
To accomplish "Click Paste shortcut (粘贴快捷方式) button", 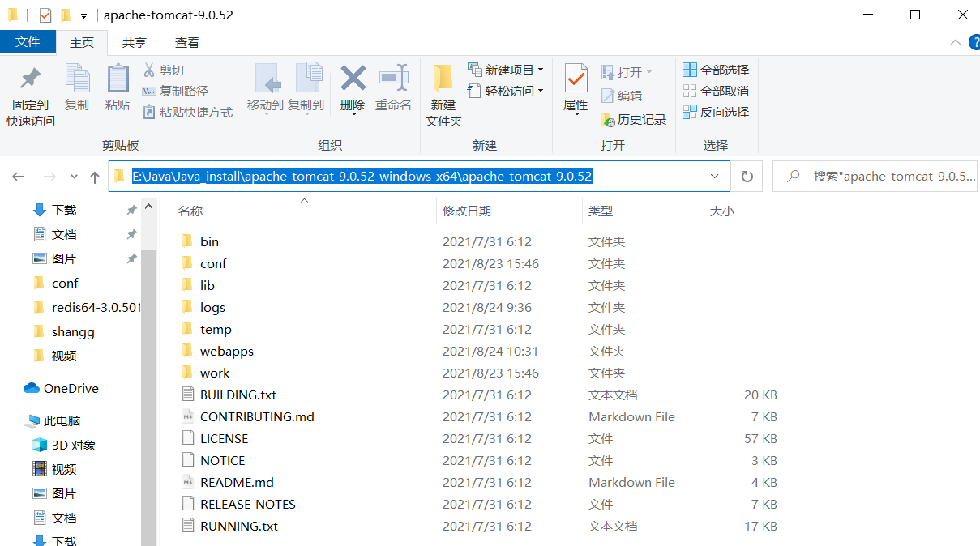I will point(187,113).
